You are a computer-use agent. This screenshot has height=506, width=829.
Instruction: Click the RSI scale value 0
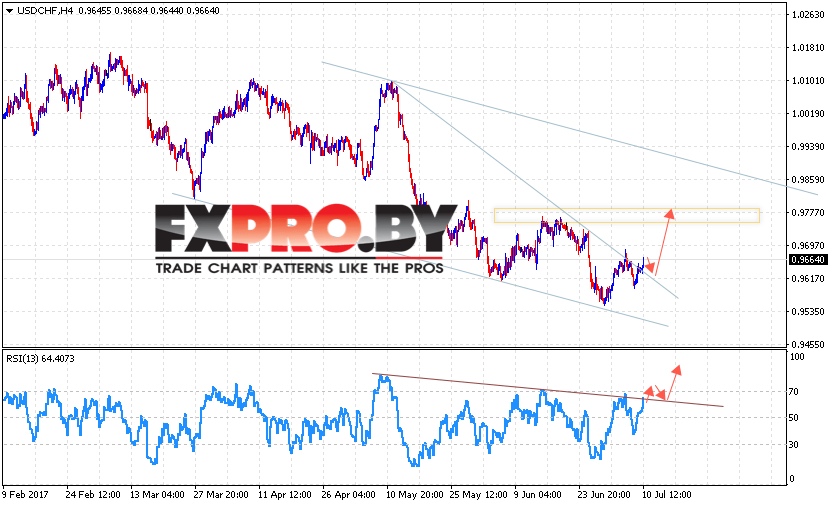pyautogui.click(x=791, y=479)
